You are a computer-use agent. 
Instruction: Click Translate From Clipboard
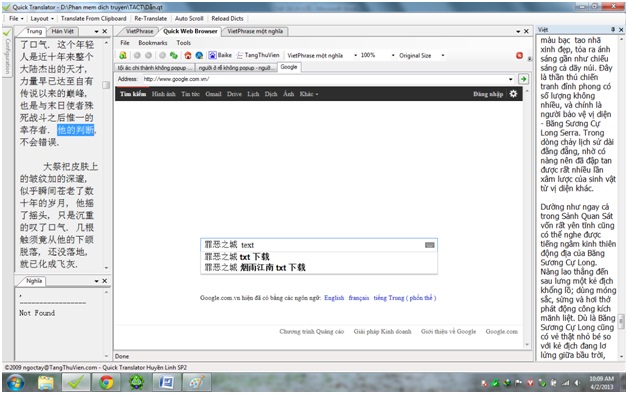point(93,18)
